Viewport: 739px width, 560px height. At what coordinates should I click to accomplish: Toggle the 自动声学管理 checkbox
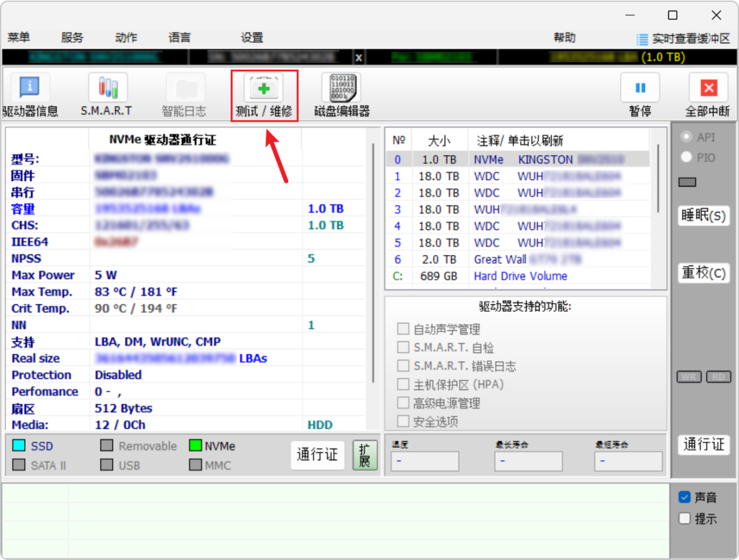tap(403, 329)
